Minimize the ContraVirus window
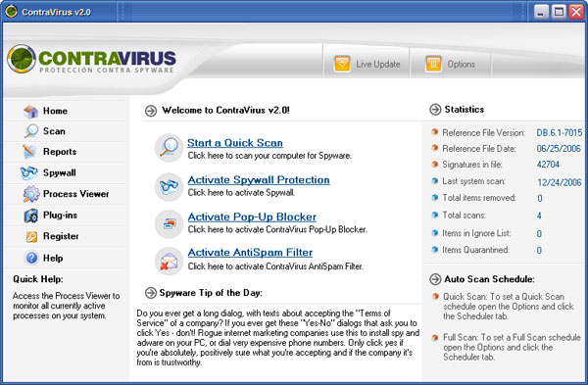Image resolution: width=588 pixels, height=385 pixels. pyautogui.click(x=541, y=12)
